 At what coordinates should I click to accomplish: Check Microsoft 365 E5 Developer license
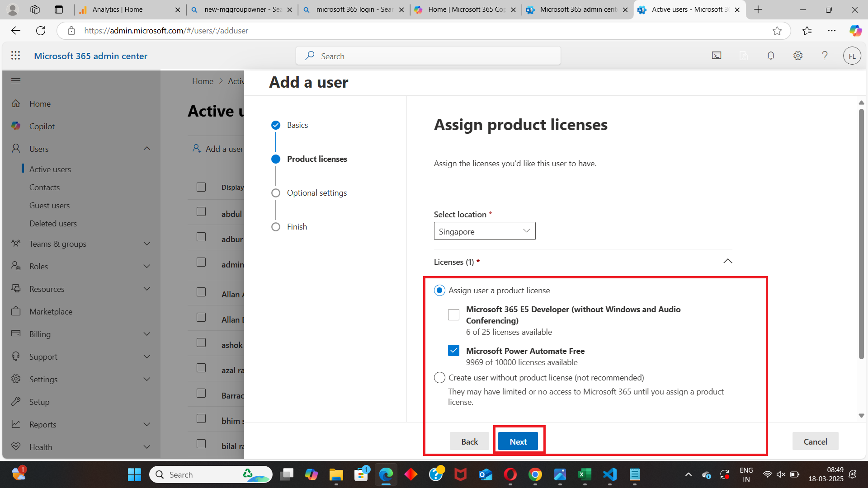point(453,314)
